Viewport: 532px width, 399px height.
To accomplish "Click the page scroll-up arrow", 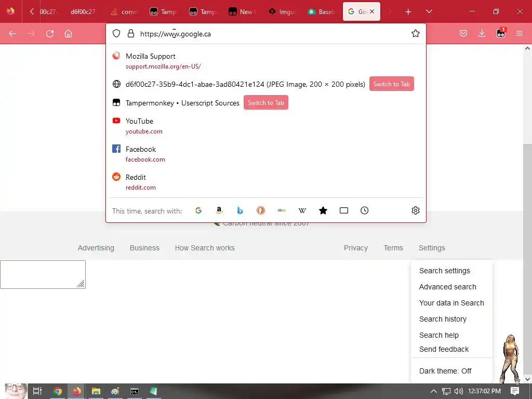I will tap(527, 48).
